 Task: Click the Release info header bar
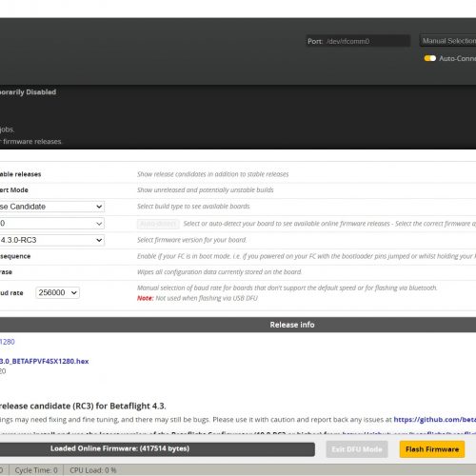coord(238,325)
